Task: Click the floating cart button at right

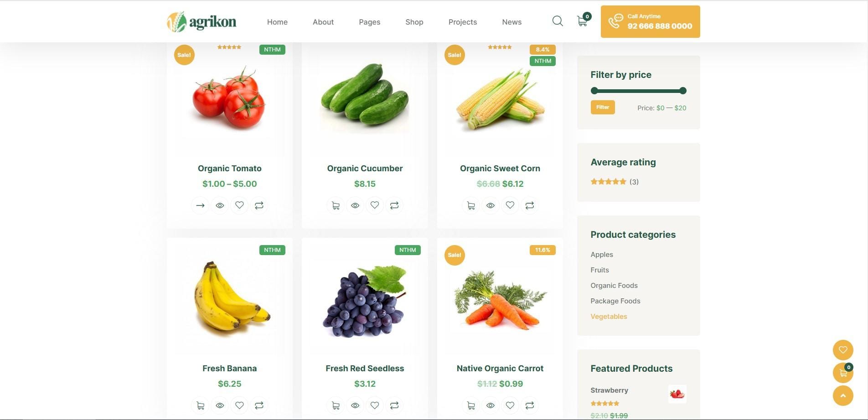Action: 843,373
